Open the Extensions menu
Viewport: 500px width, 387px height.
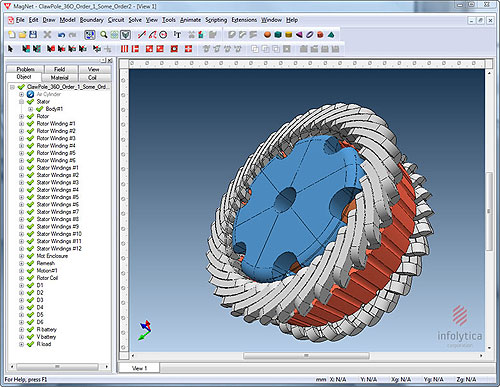coord(244,20)
